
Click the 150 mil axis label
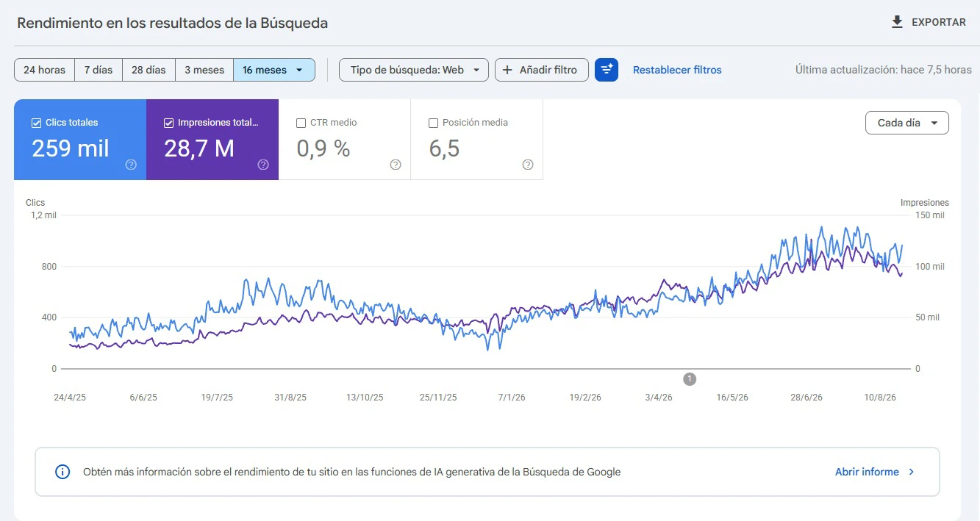tap(929, 215)
